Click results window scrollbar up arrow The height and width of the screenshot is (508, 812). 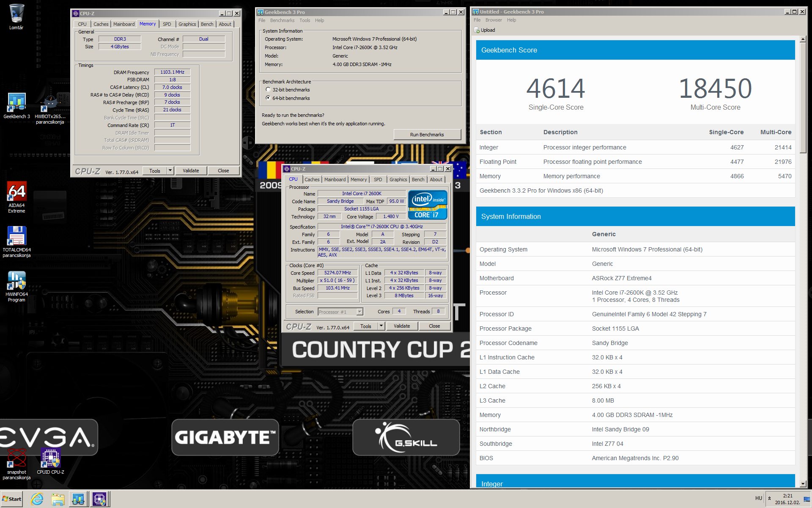(x=803, y=39)
